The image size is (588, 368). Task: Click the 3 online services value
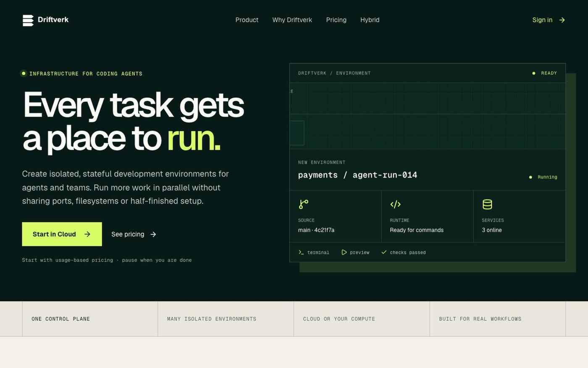click(492, 230)
